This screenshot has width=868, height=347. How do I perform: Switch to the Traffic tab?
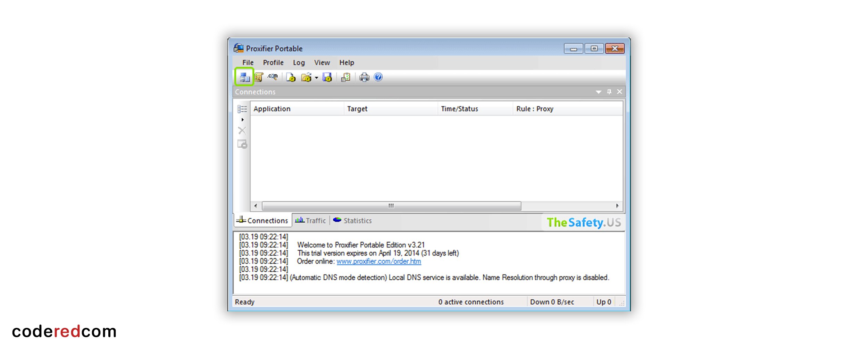pyautogui.click(x=310, y=221)
